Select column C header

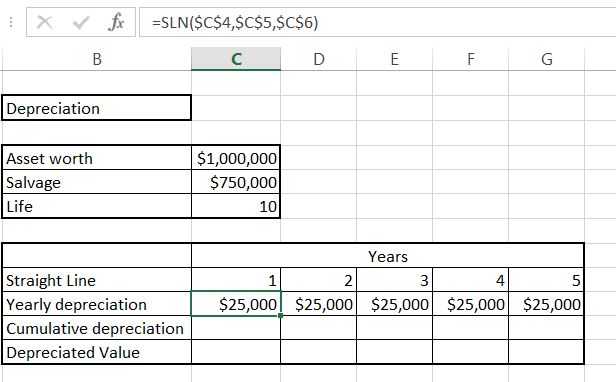(x=236, y=59)
